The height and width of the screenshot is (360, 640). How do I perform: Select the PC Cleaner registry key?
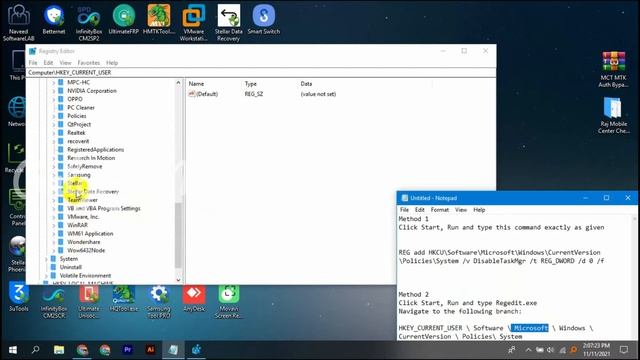(x=81, y=108)
